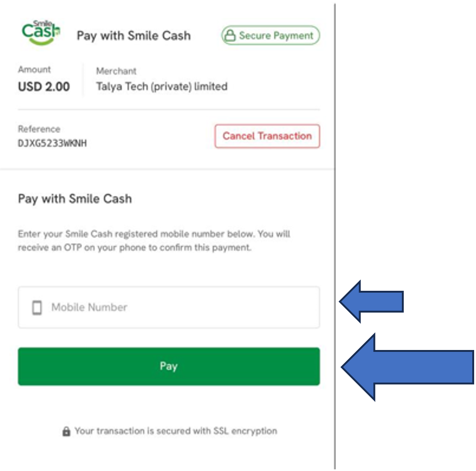Click the OTP instruction paragraph
Screen dimensions: 476x471
tap(154, 241)
